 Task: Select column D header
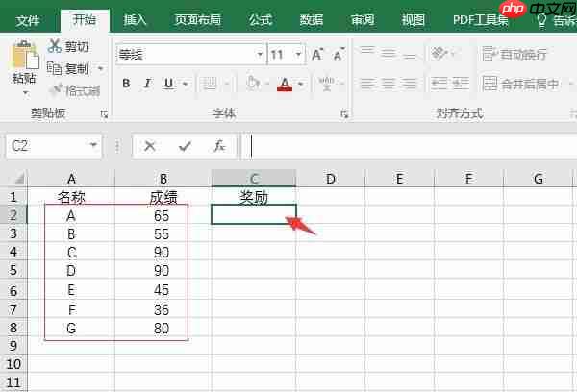331,179
